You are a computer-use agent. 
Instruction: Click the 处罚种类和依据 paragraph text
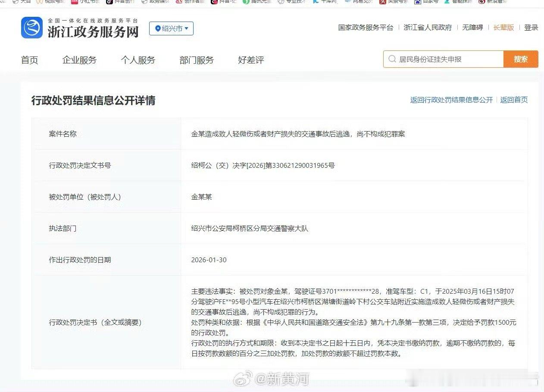point(353,327)
